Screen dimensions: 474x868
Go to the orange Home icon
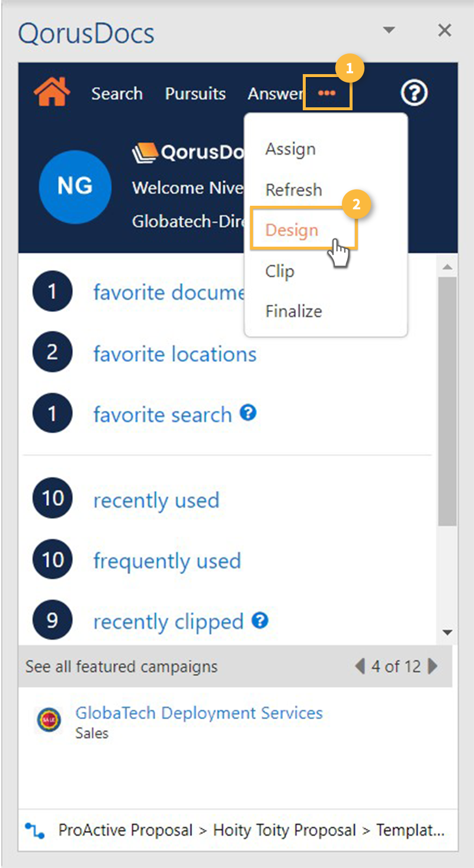pos(52,92)
